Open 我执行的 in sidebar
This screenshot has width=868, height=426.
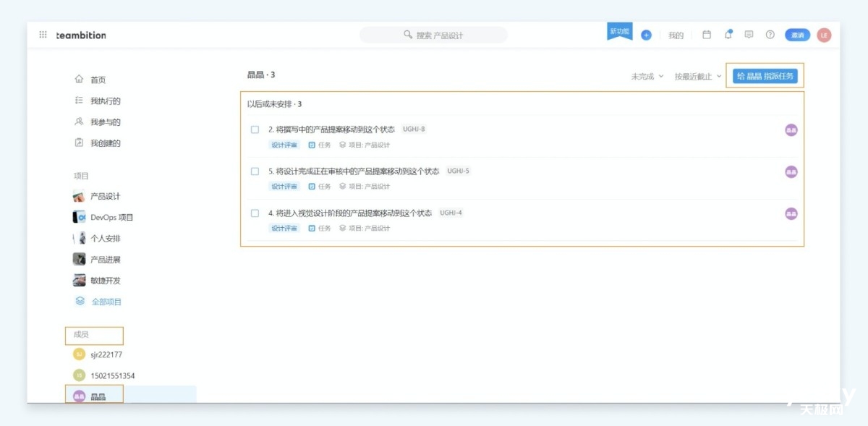tap(105, 101)
